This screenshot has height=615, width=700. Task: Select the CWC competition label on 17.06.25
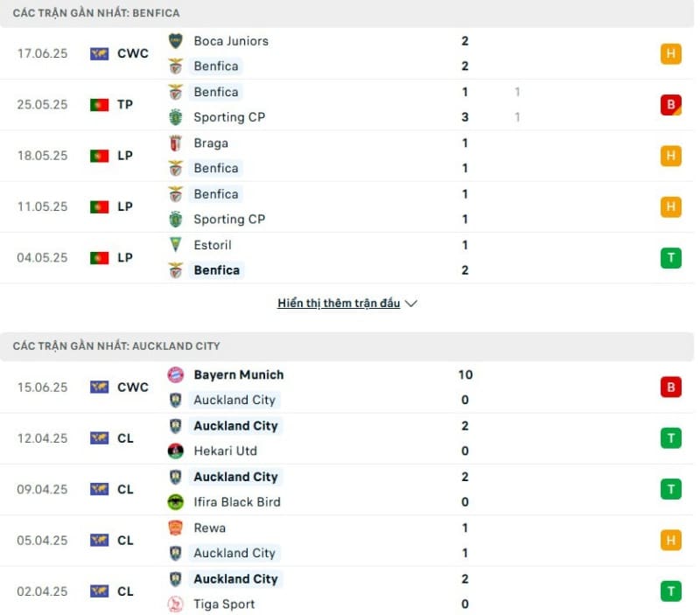[133, 53]
